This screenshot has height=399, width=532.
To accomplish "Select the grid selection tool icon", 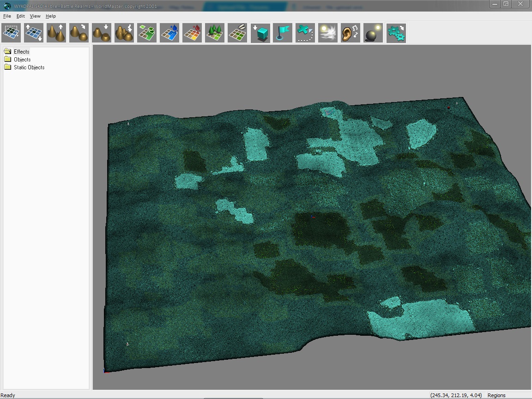I will coord(11,33).
